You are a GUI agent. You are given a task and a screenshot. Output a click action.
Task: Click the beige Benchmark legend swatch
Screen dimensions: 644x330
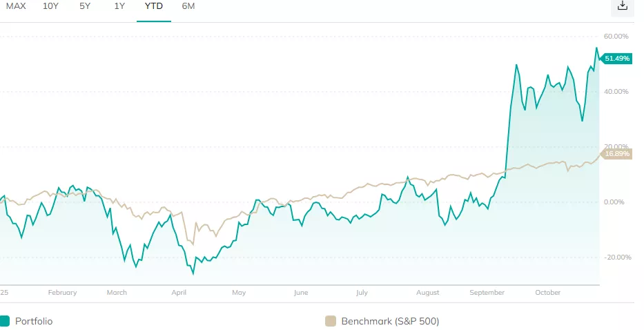[330, 321]
